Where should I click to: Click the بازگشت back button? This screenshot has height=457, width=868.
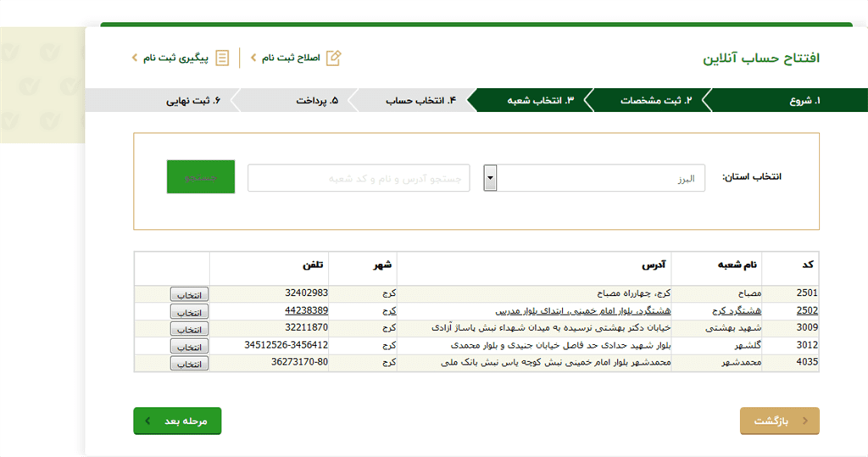pyautogui.click(x=779, y=421)
